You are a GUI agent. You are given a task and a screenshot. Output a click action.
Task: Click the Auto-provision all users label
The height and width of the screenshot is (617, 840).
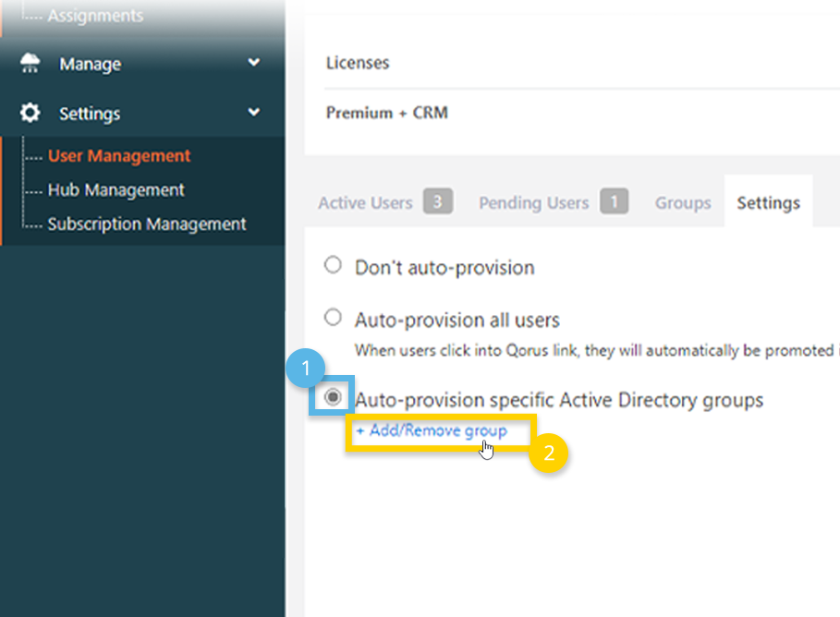tap(457, 321)
